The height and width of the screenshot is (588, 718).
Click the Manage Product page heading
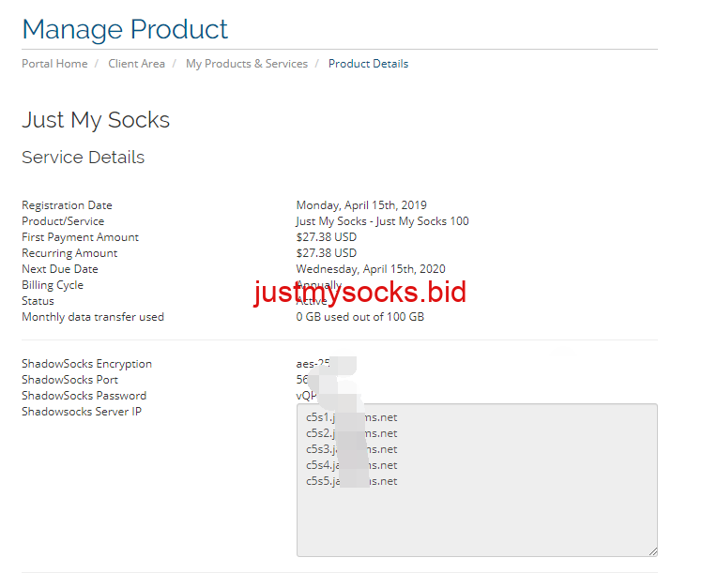[125, 29]
